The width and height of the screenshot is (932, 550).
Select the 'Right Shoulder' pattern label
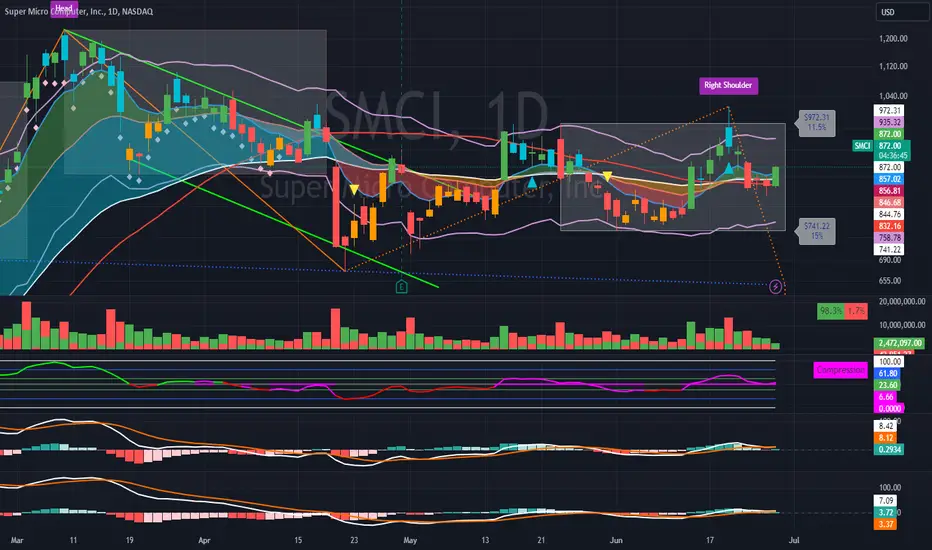(728, 85)
